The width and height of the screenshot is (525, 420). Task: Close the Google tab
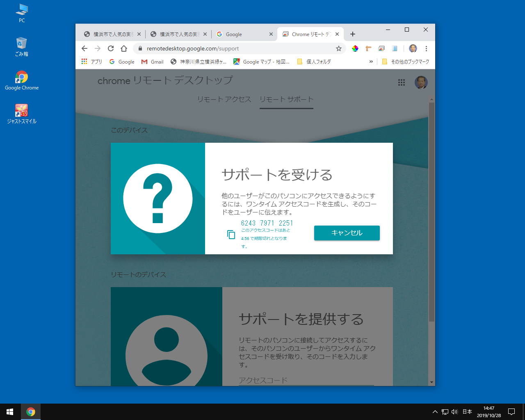(271, 34)
